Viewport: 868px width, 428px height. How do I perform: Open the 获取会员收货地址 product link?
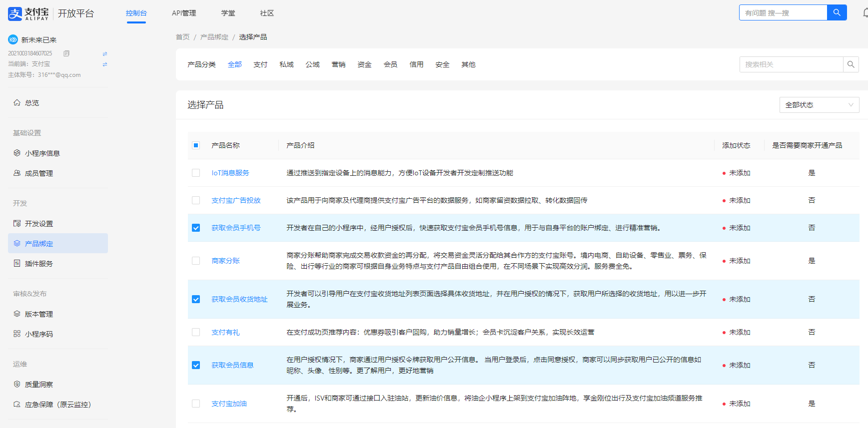pyautogui.click(x=240, y=299)
